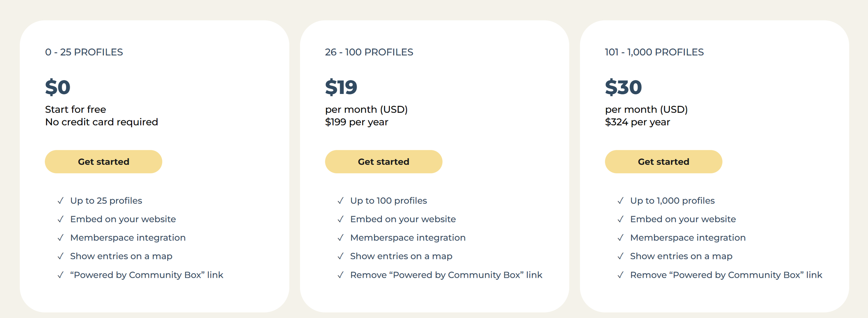Click Get started on the free $0 plan

point(103,162)
